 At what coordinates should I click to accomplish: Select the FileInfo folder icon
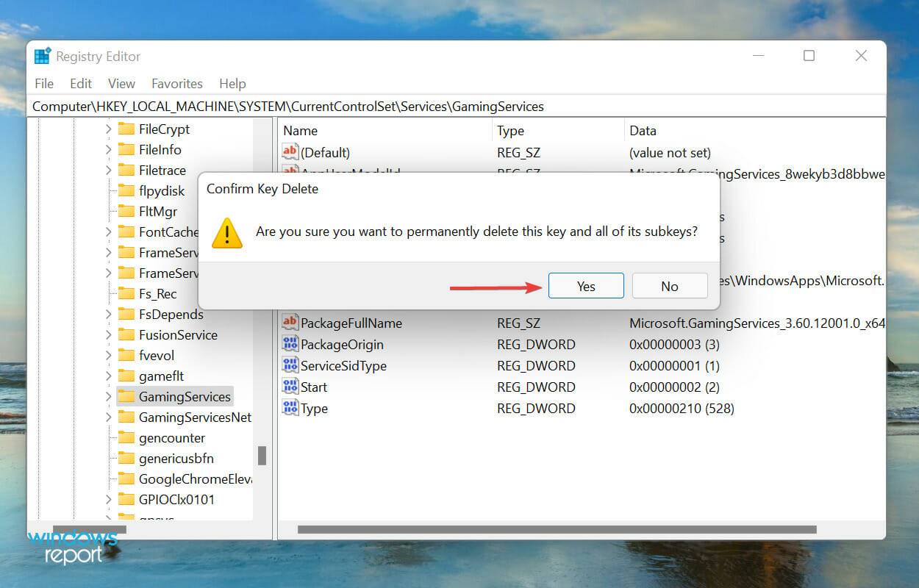pyautogui.click(x=126, y=149)
